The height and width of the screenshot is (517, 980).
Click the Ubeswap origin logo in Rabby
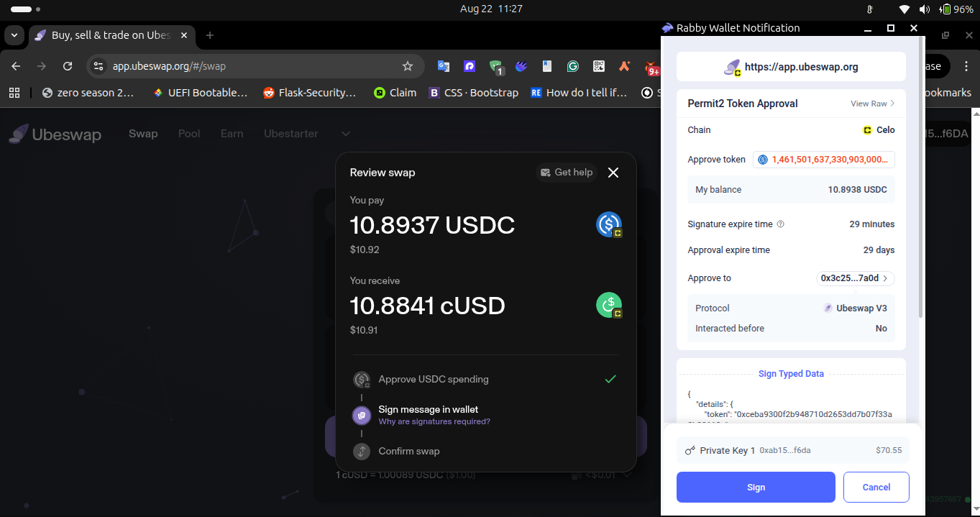[x=732, y=67]
